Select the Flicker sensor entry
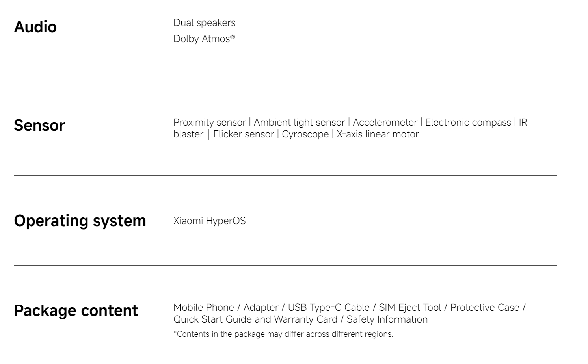Image resolution: width=588 pixels, height=364 pixels. coord(243,134)
